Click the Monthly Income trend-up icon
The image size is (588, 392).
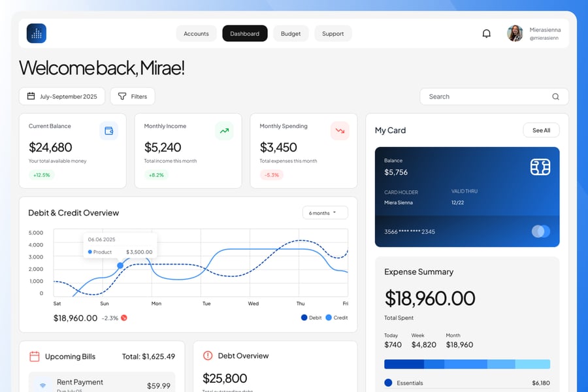(224, 131)
